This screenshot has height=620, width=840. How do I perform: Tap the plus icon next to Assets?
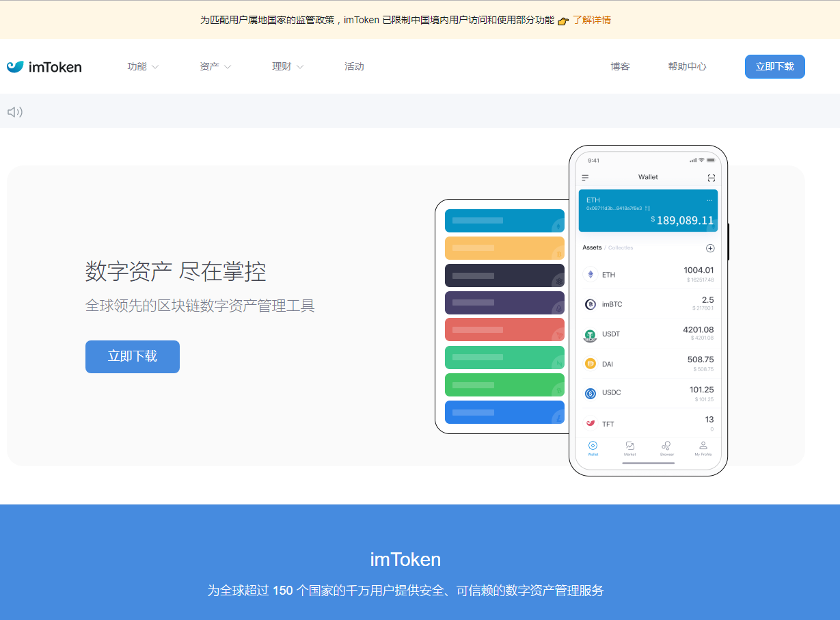pos(710,248)
